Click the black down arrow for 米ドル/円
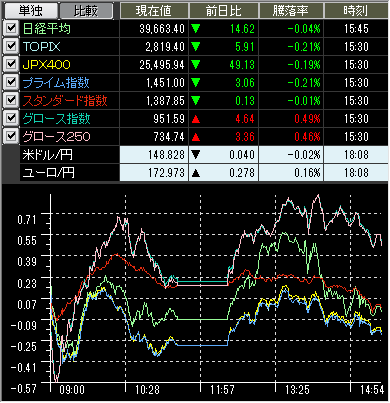 click(196, 155)
